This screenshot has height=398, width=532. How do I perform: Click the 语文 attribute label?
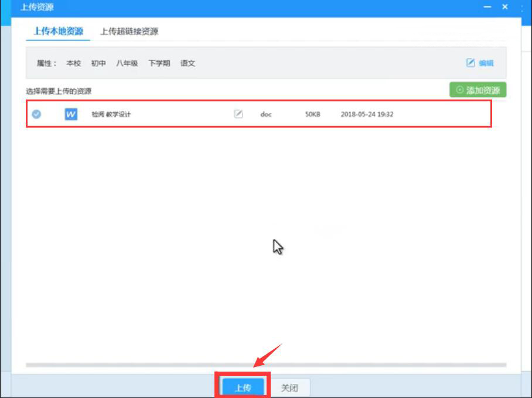click(187, 63)
